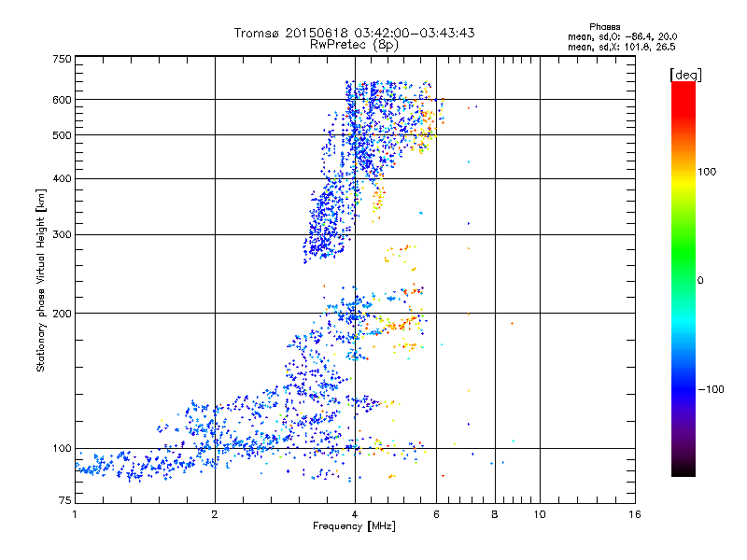Click the x-axis label "2"
Viewport: 747px width, 560px height.
215,514
